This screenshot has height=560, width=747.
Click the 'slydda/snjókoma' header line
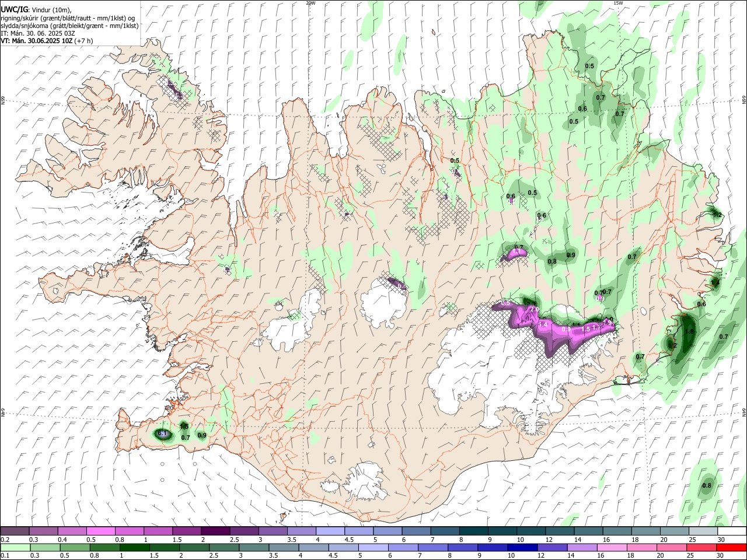click(69, 26)
